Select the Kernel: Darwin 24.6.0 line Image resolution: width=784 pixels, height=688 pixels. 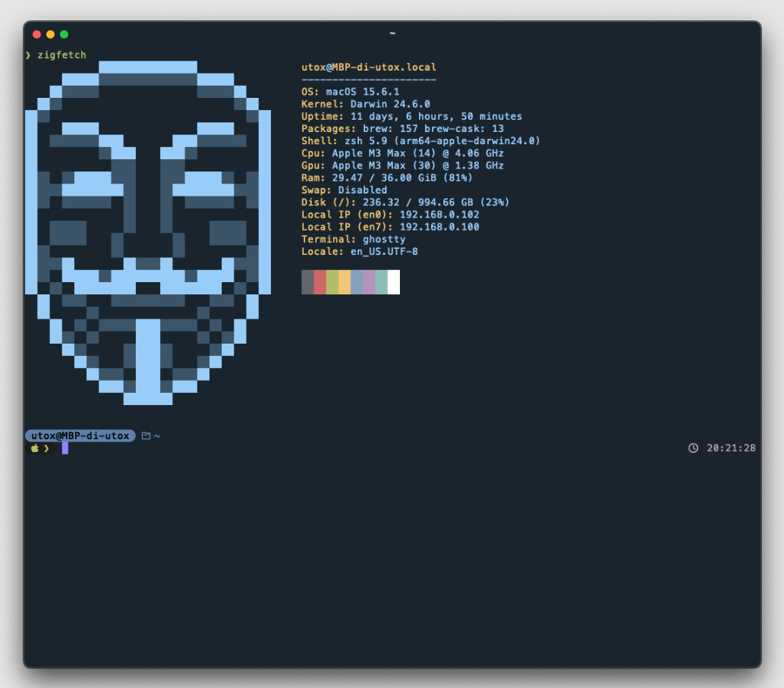(366, 104)
